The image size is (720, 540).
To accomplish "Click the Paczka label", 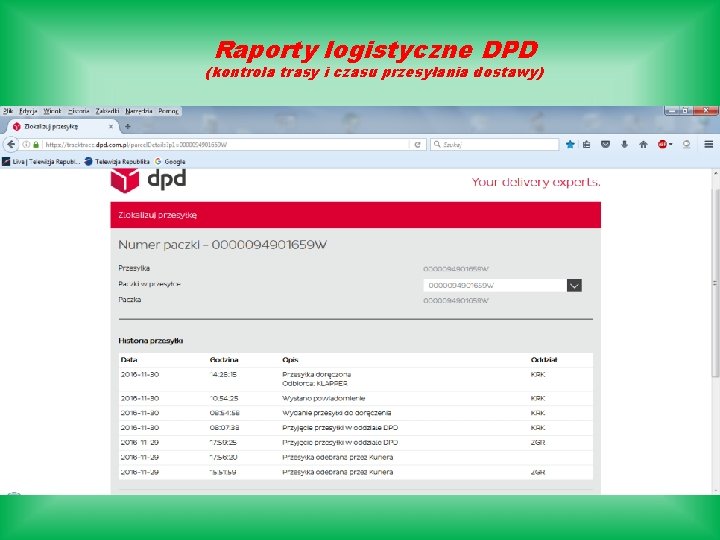I will [130, 300].
